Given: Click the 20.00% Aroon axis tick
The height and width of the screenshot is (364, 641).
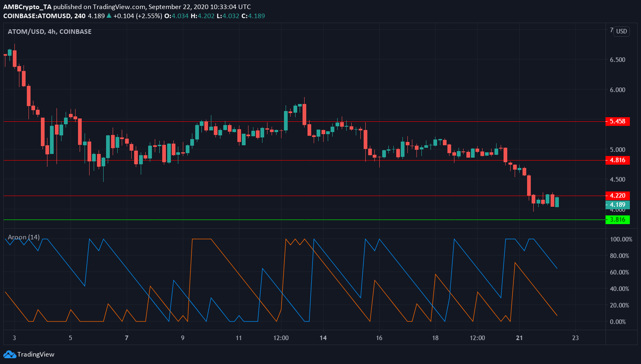Looking at the screenshot, I should click(x=620, y=305).
